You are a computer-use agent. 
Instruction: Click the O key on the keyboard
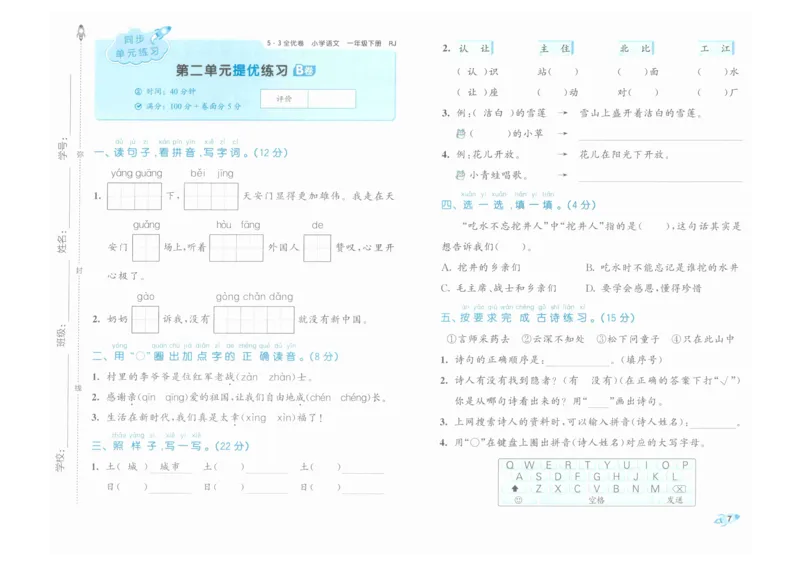coord(665,465)
